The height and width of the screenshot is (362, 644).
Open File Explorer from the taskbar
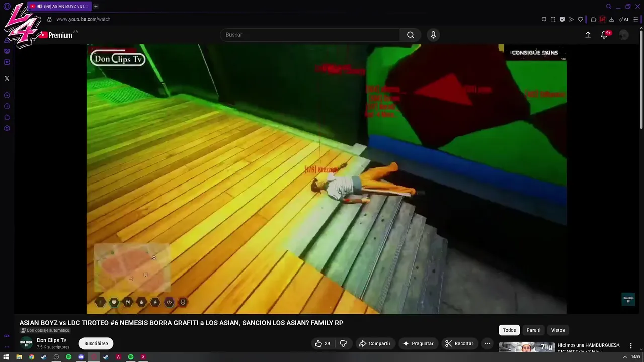point(19,357)
